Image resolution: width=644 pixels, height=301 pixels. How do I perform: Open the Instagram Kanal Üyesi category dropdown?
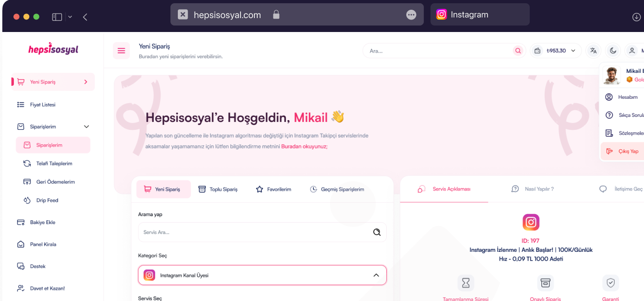tap(262, 275)
